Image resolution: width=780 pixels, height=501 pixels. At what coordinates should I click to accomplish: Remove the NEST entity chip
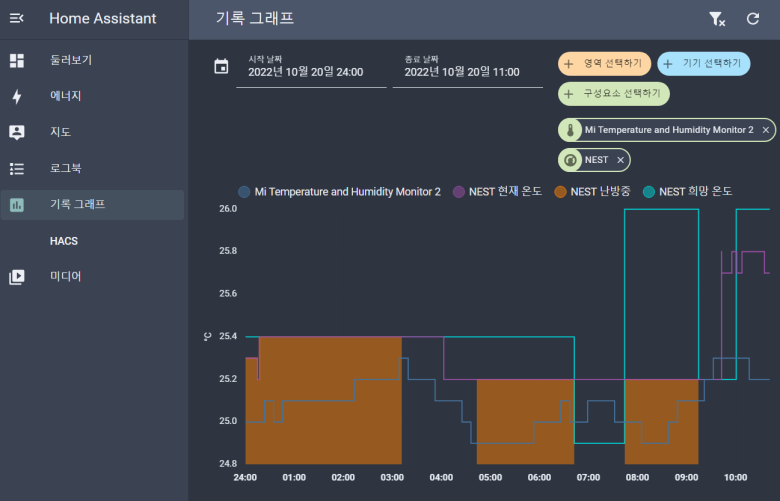click(x=620, y=160)
